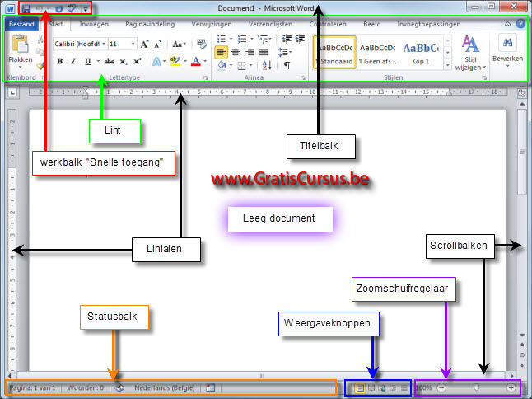Screen dimensions: 532x399
Task: Click the decrease indent icon
Action: click(287, 39)
